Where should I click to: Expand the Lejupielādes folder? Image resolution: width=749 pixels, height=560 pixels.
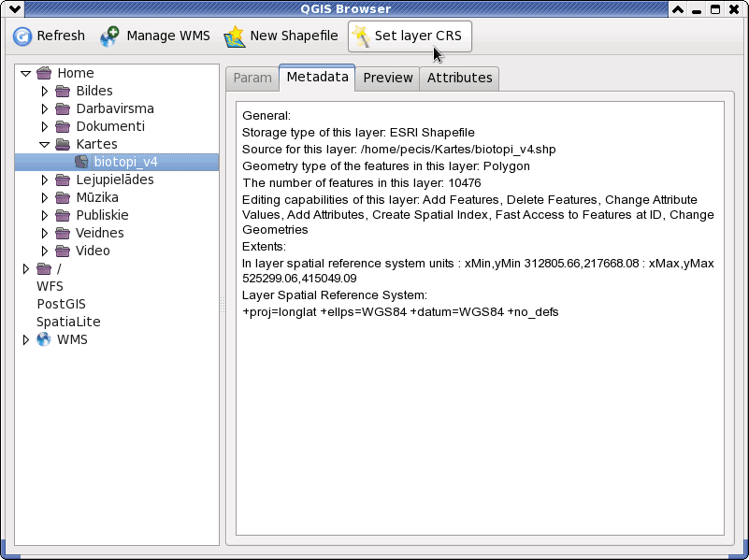point(45,180)
